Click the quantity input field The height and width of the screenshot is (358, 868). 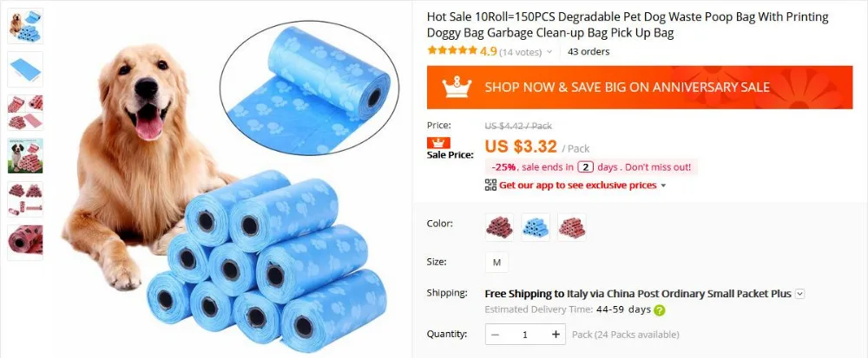[x=525, y=335]
